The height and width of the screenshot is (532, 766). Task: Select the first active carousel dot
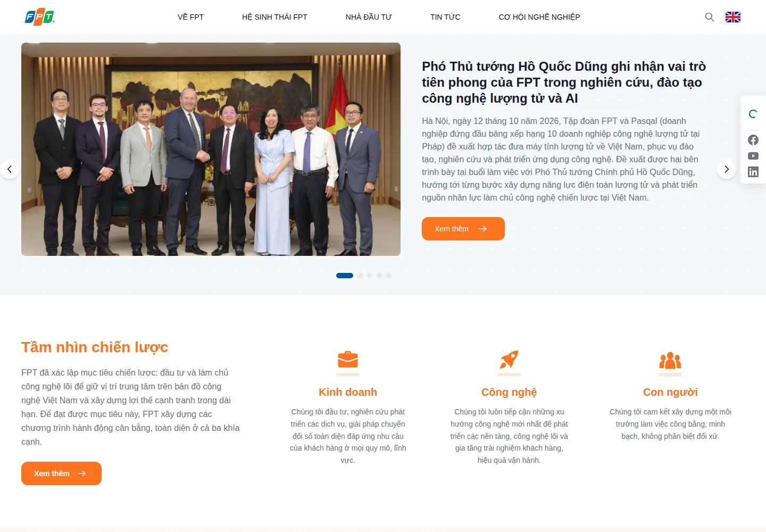[x=345, y=276]
